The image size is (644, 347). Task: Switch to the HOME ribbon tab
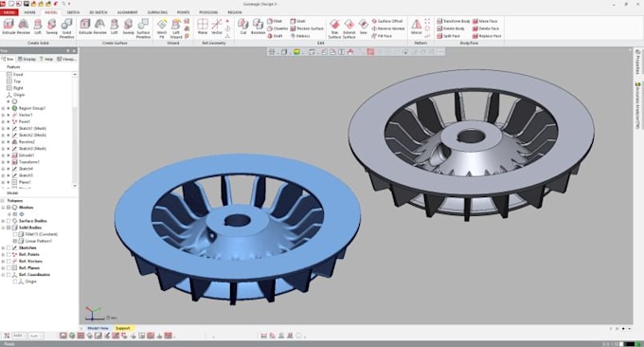tap(29, 12)
